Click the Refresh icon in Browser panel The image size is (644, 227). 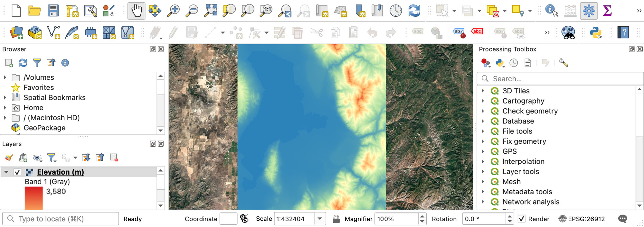[x=23, y=63]
